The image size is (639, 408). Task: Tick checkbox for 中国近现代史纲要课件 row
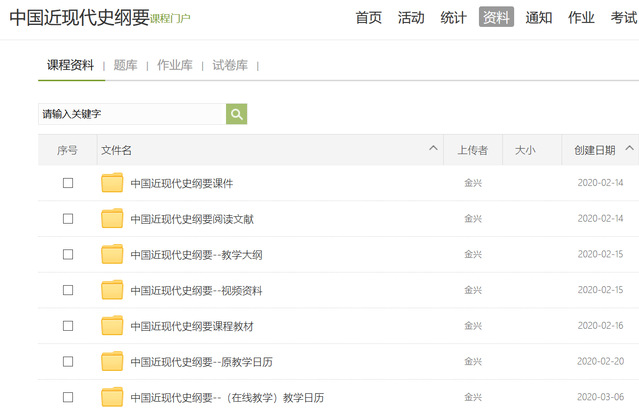click(x=68, y=183)
